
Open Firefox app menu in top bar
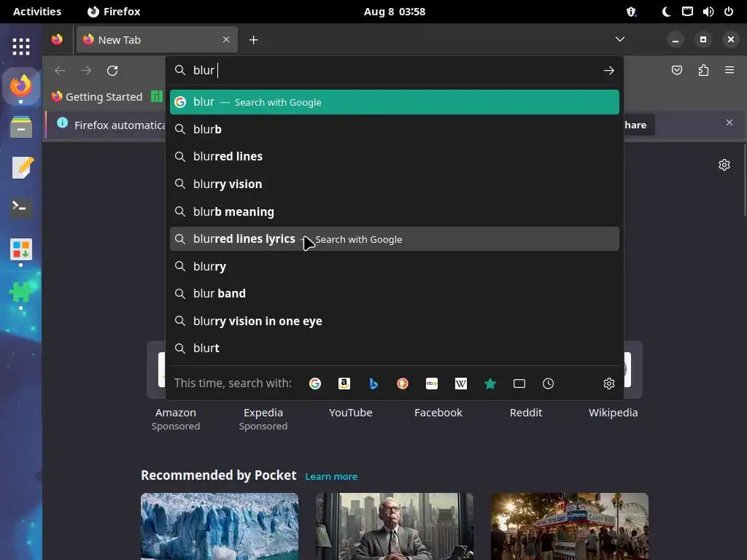point(114,12)
